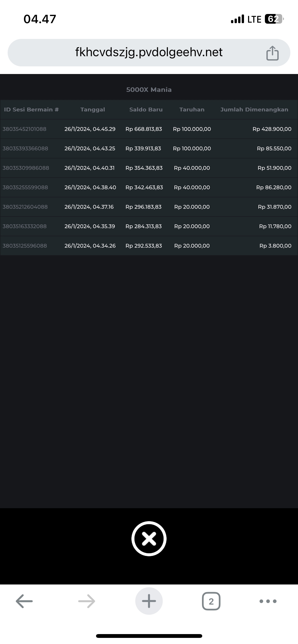298x644 pixels.
Task: Tap the URL address bar field
Action: pyautogui.click(x=149, y=53)
